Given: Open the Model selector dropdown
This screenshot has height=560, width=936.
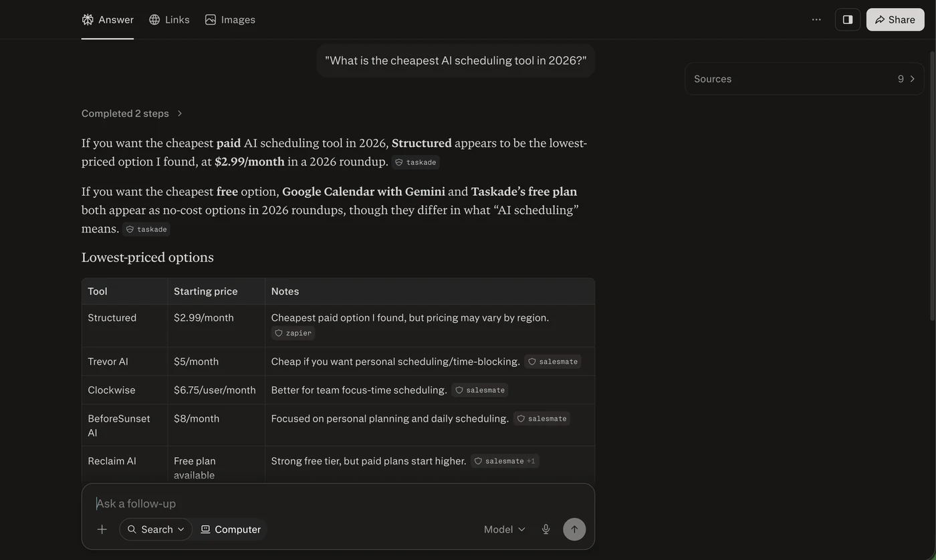Looking at the screenshot, I should point(505,529).
